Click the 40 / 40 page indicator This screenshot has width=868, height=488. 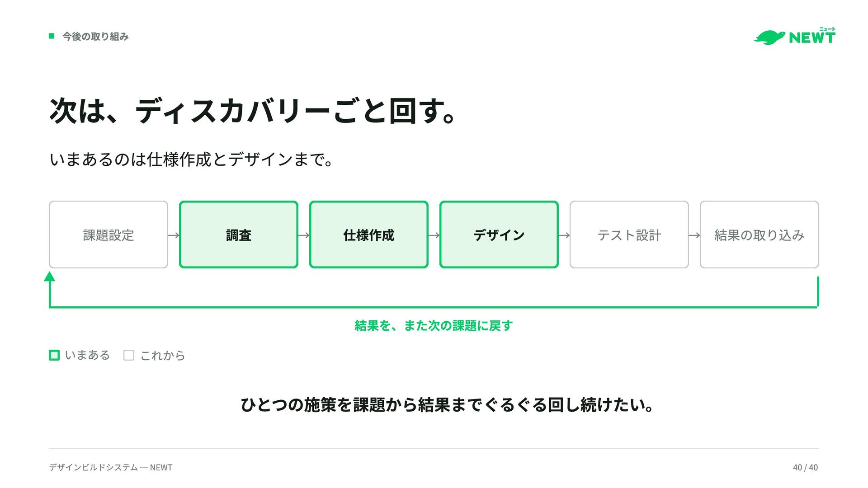[x=805, y=468]
